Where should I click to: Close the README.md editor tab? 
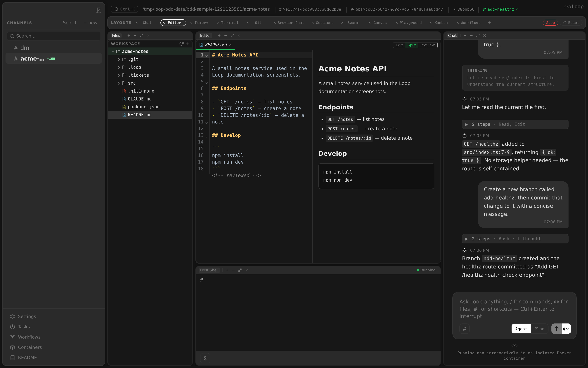coord(230,45)
